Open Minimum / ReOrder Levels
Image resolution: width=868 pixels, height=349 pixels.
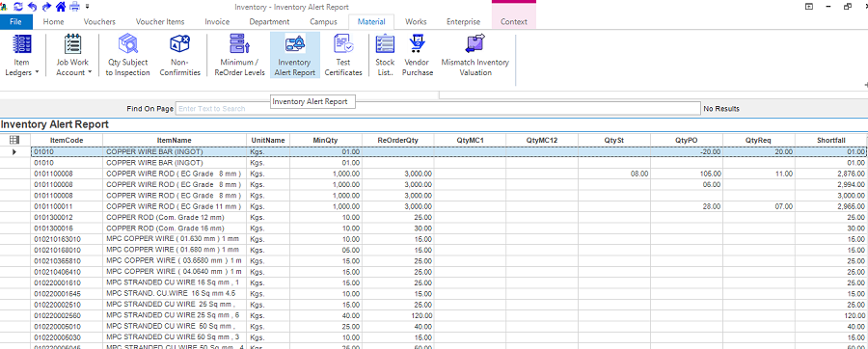(240, 55)
